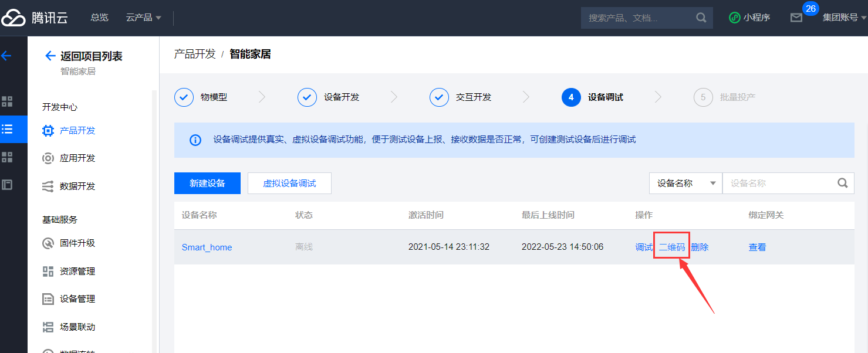Click the 新建设备 button

tap(207, 183)
